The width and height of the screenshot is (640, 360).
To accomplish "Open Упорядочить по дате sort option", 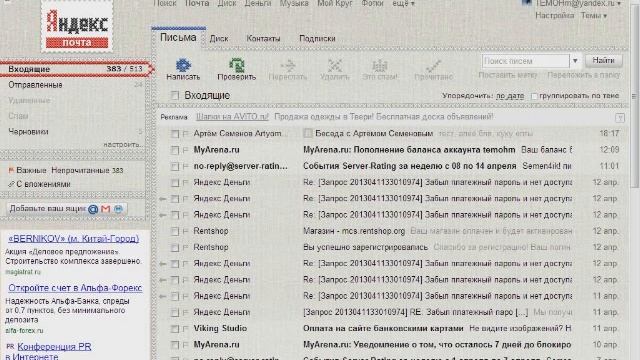I will 510,96.
